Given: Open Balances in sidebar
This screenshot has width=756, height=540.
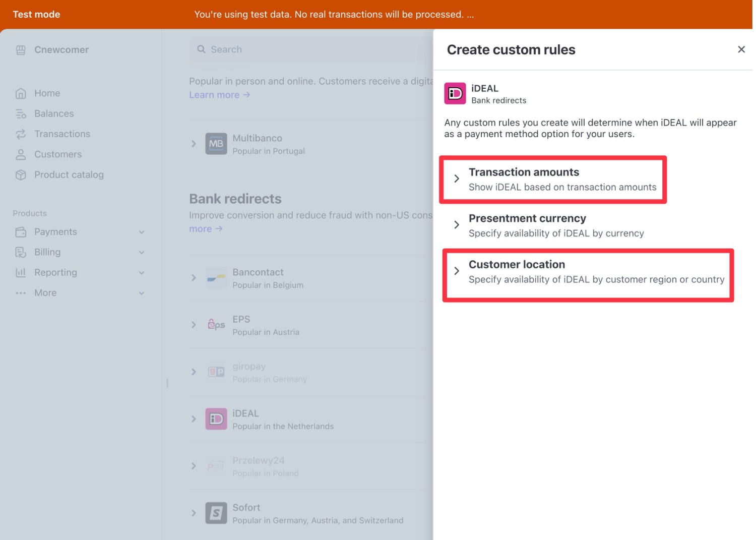Looking at the screenshot, I should (x=54, y=114).
